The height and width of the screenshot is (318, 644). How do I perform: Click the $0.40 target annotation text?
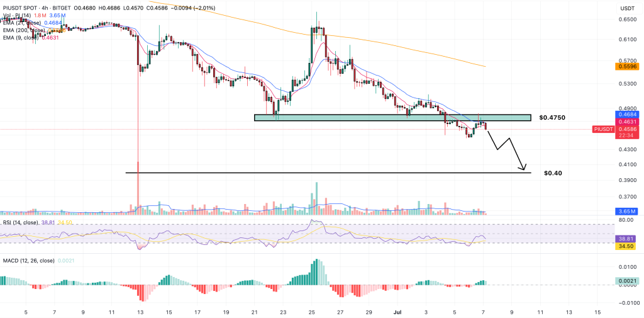pyautogui.click(x=553, y=173)
